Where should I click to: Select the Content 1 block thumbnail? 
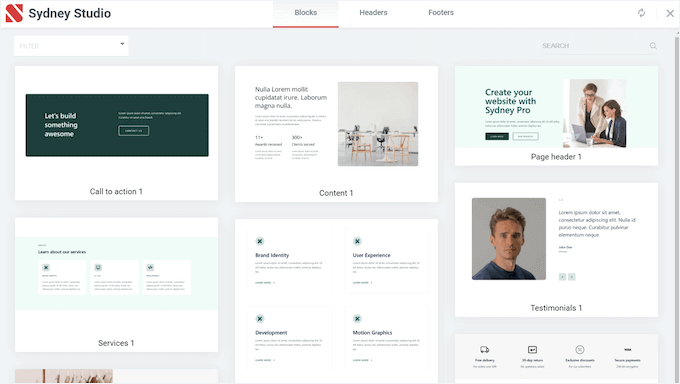point(336,134)
